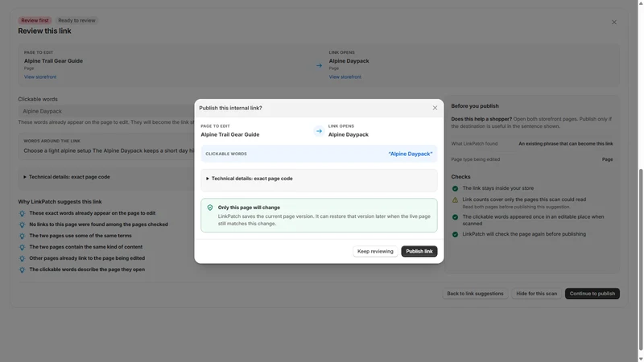Viewport: 644px width, 362px height.
Task: Click the arrow icon between dialog pages
Action: (319, 131)
